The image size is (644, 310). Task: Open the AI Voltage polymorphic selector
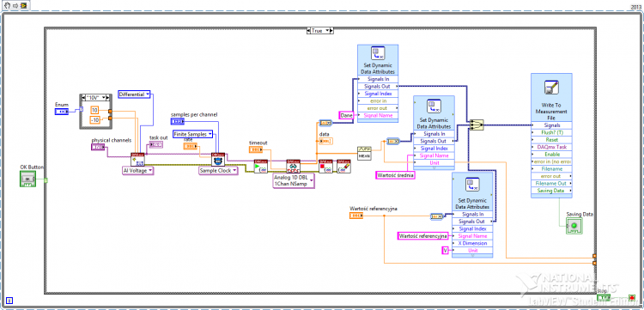(x=150, y=170)
